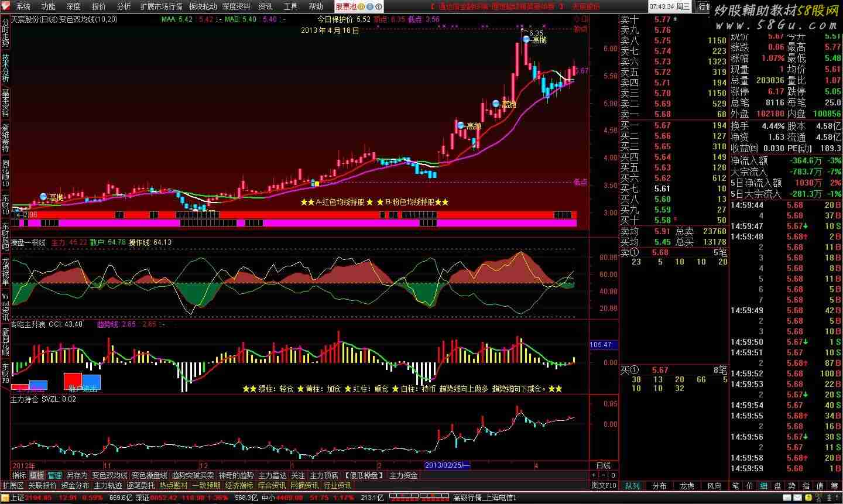The width and height of the screenshot is (843, 504).
Task: Open the 经济指标 tab
Action: [239, 485]
